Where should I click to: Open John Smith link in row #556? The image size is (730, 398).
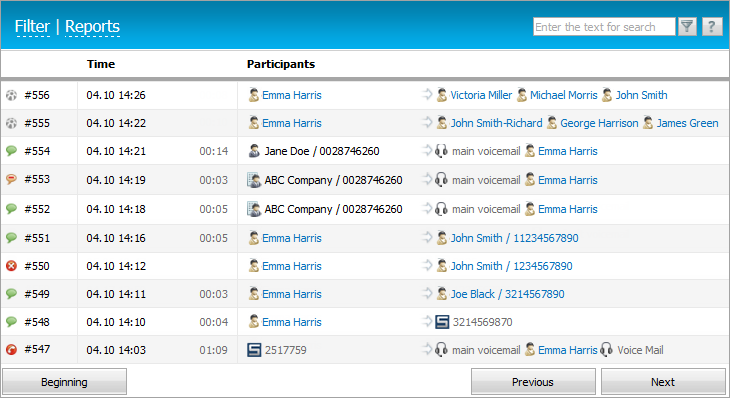tap(642, 95)
